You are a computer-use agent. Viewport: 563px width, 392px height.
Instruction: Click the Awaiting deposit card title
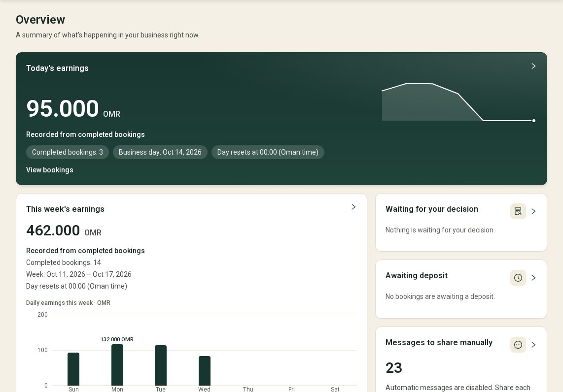417,275
